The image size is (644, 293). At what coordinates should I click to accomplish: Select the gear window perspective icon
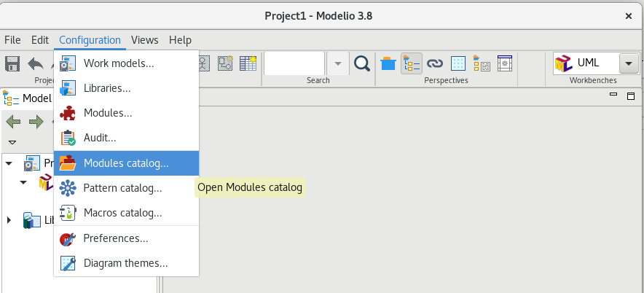tap(505, 63)
